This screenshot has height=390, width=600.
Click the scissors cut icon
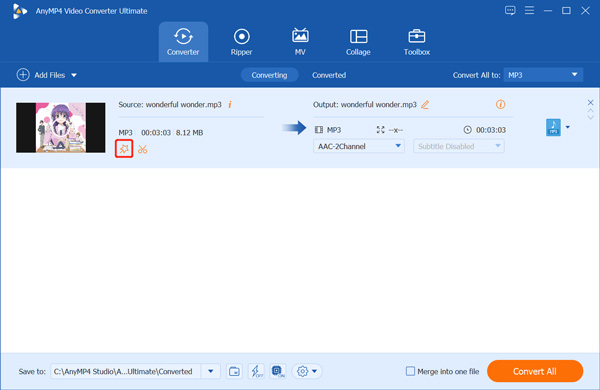(x=143, y=149)
